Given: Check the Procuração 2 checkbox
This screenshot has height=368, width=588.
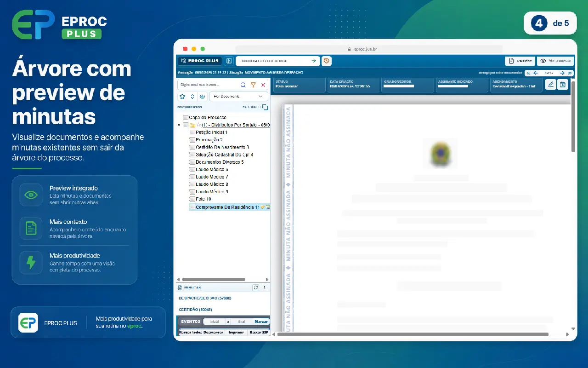Looking at the screenshot, I should pos(192,140).
